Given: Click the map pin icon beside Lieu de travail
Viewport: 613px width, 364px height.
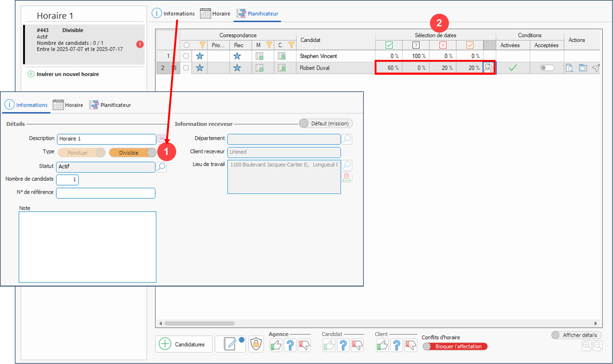Looking at the screenshot, I should coord(347,177).
